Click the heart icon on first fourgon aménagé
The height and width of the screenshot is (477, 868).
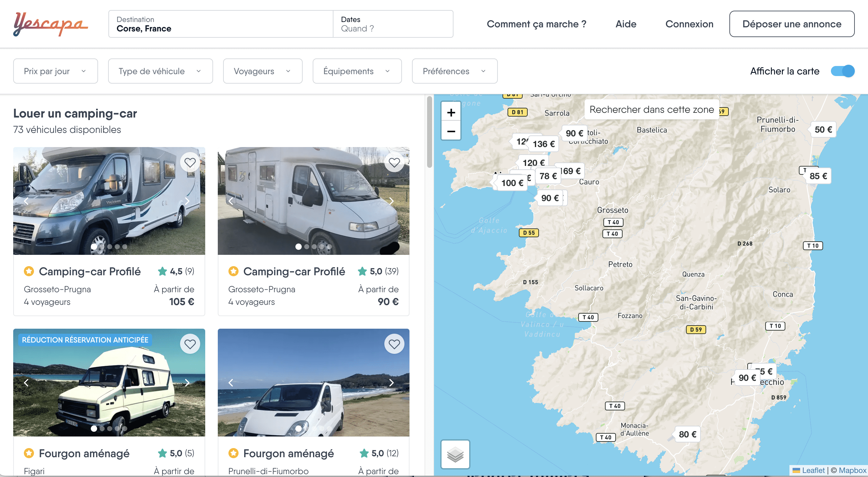pyautogui.click(x=190, y=343)
